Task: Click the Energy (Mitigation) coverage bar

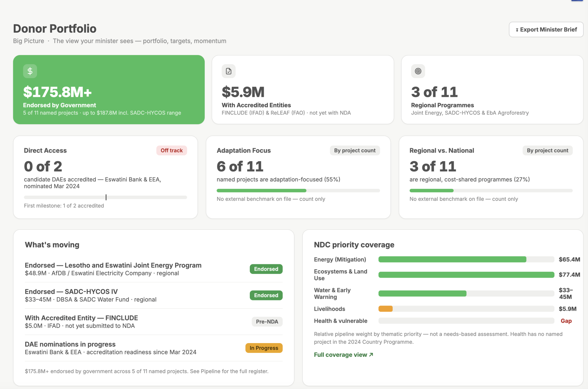Action: click(466, 259)
